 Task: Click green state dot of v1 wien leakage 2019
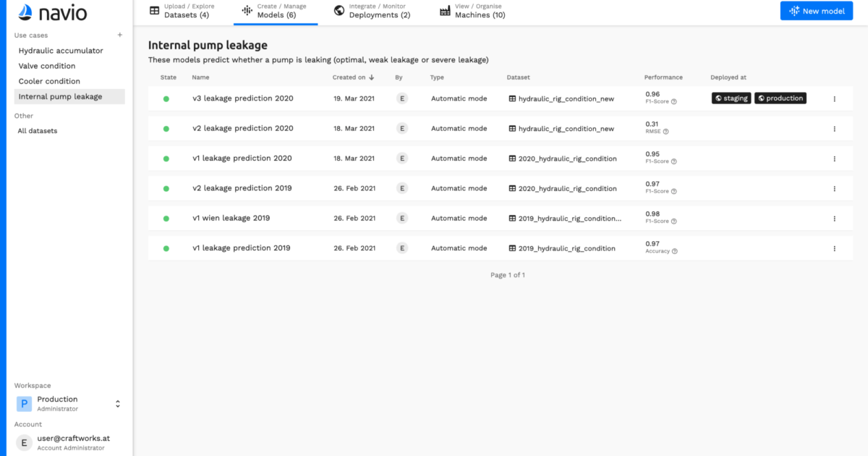pos(166,219)
